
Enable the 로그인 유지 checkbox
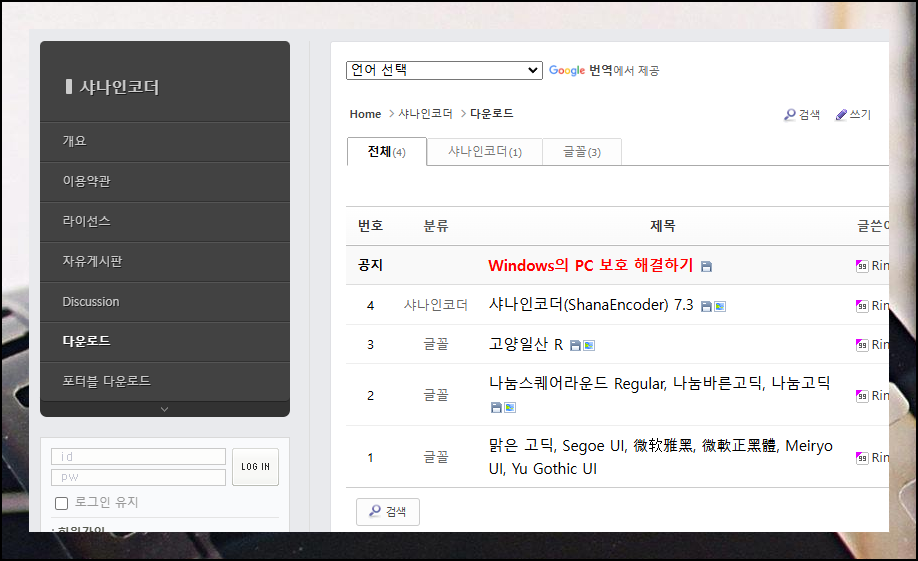pyautogui.click(x=61, y=504)
